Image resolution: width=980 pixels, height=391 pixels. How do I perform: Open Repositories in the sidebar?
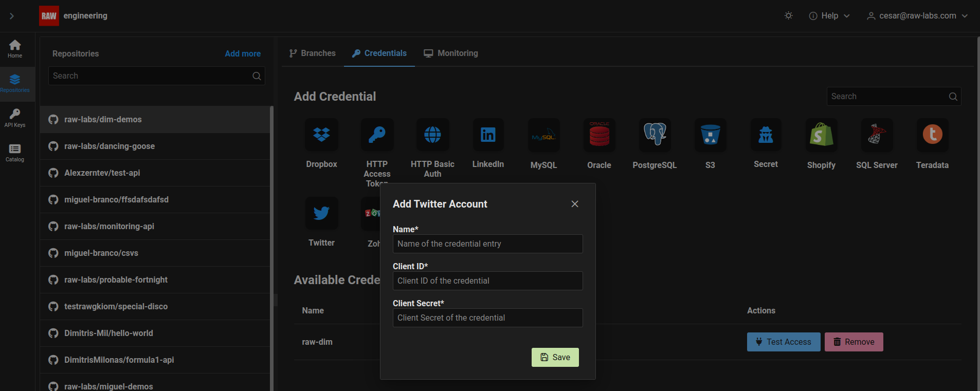[15, 84]
